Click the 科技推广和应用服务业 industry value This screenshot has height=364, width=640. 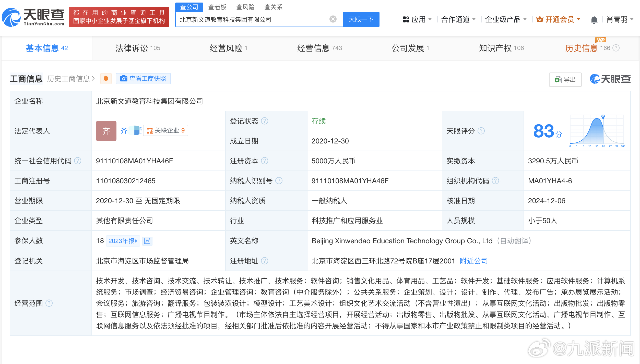click(347, 221)
